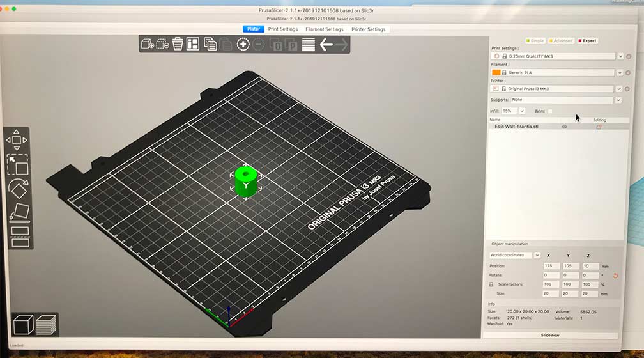Click the Infill 15% value field
This screenshot has width=644, height=358.
[x=510, y=111]
